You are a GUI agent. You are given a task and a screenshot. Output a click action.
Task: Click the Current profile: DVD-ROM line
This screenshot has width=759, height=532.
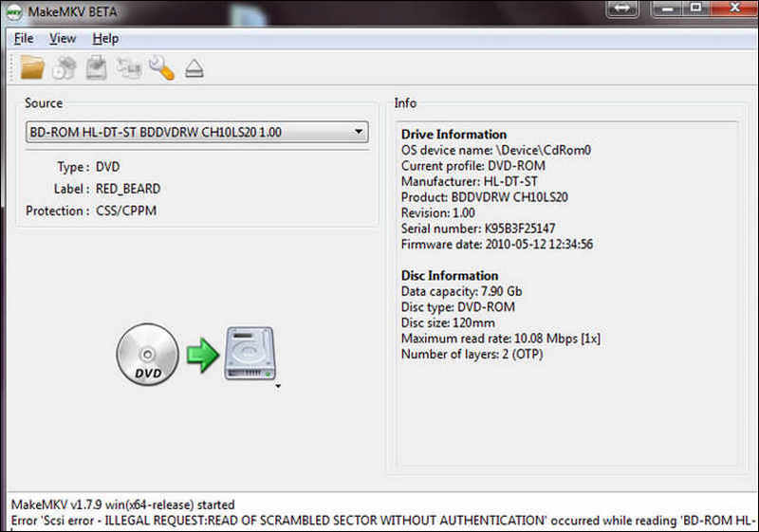473,166
